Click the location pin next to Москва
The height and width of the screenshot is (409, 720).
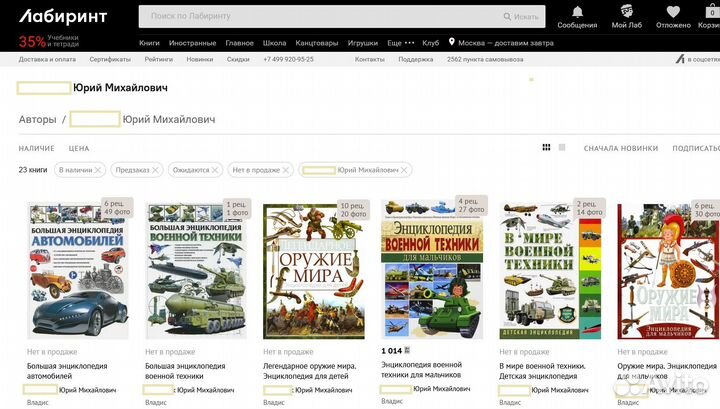(451, 42)
